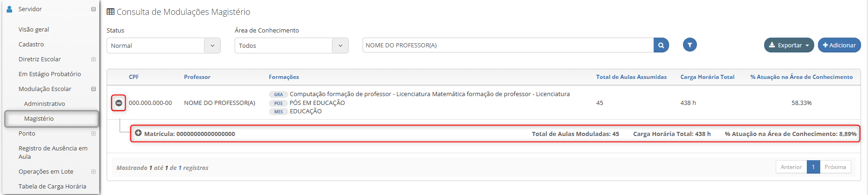Select Magistério in the sidebar
Image resolution: width=868 pixels, height=195 pixels.
(39, 119)
